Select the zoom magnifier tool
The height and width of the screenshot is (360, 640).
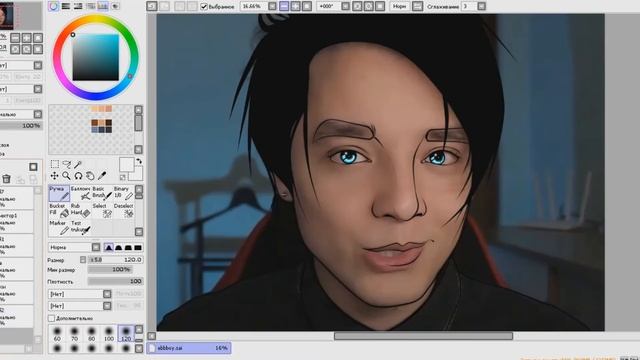(66, 176)
